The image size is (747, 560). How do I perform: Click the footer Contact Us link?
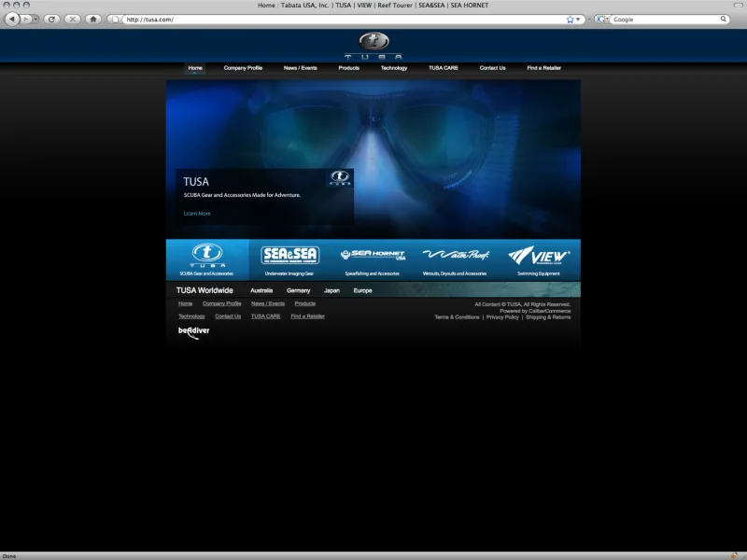pyautogui.click(x=228, y=316)
